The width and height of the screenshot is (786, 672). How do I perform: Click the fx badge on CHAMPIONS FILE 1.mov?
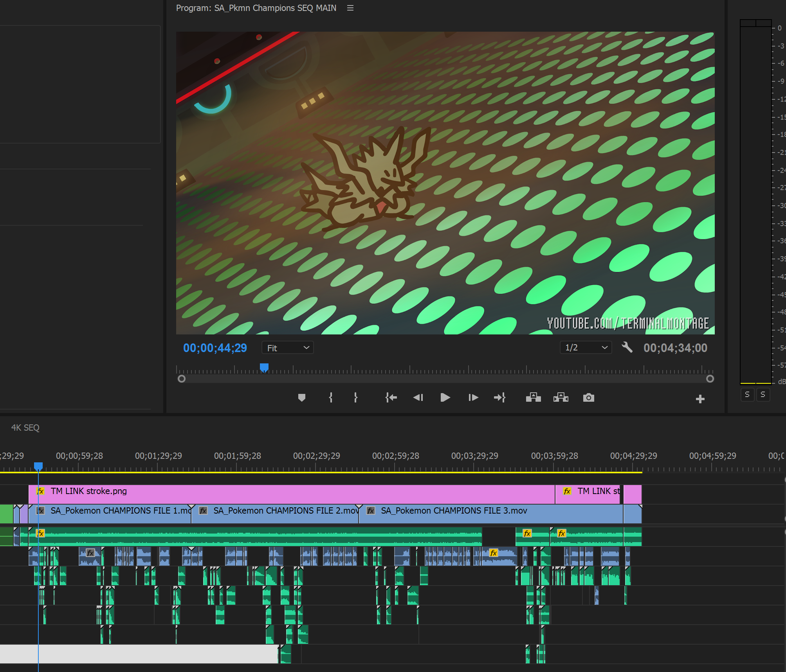point(40,510)
